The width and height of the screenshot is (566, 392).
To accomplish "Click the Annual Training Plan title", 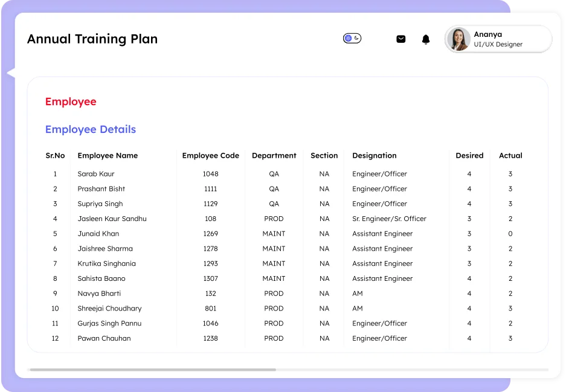I will click(92, 39).
